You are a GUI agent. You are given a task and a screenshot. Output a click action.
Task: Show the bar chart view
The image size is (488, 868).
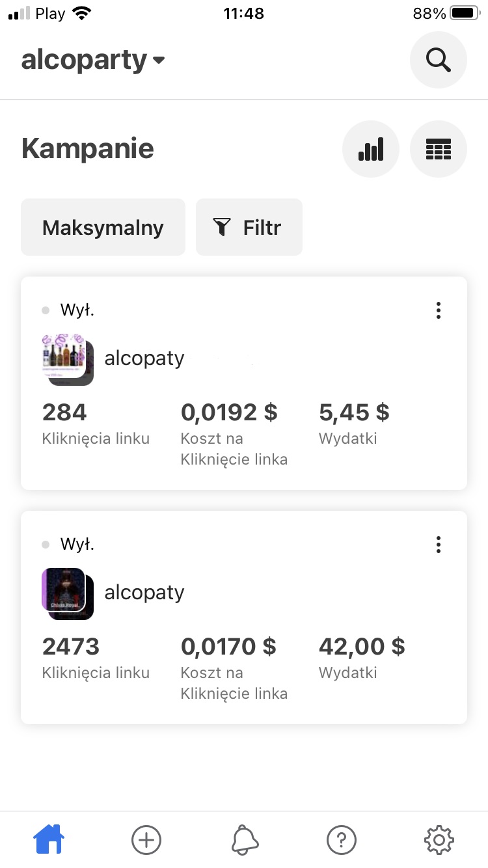[x=371, y=150]
